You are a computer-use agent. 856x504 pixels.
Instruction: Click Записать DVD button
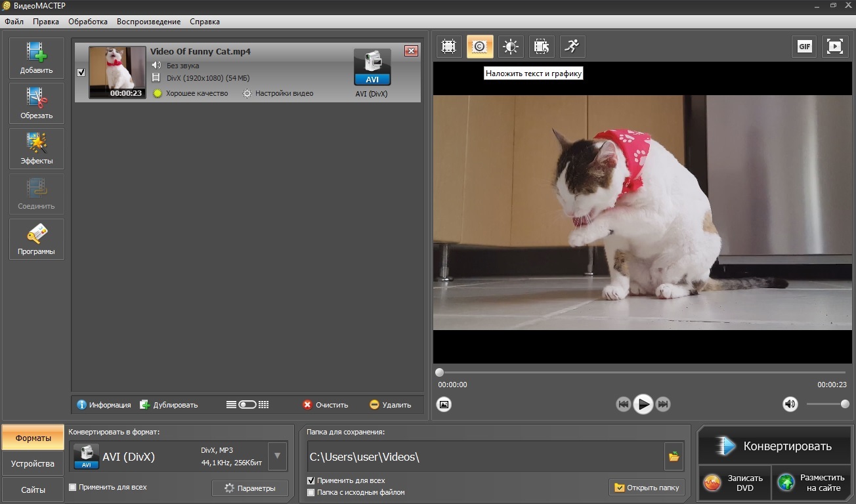point(735,484)
